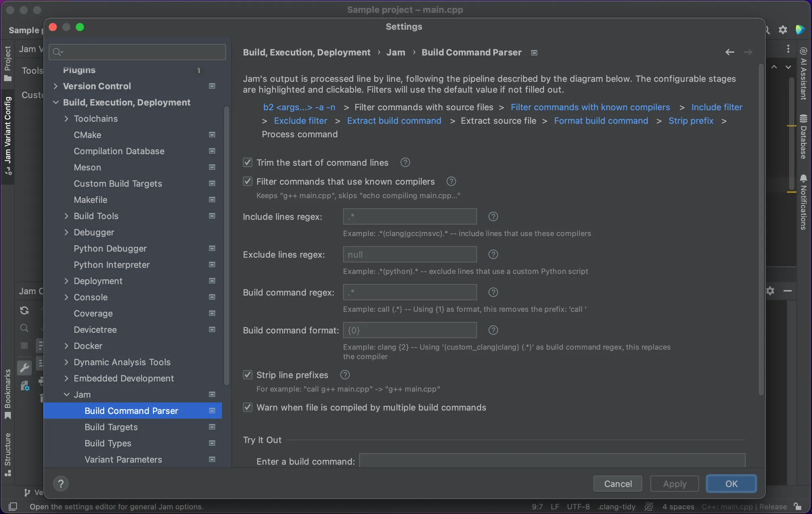This screenshot has width=812, height=514.
Task: Click the vertical three-dots menu in the main window
Action: pos(788,49)
